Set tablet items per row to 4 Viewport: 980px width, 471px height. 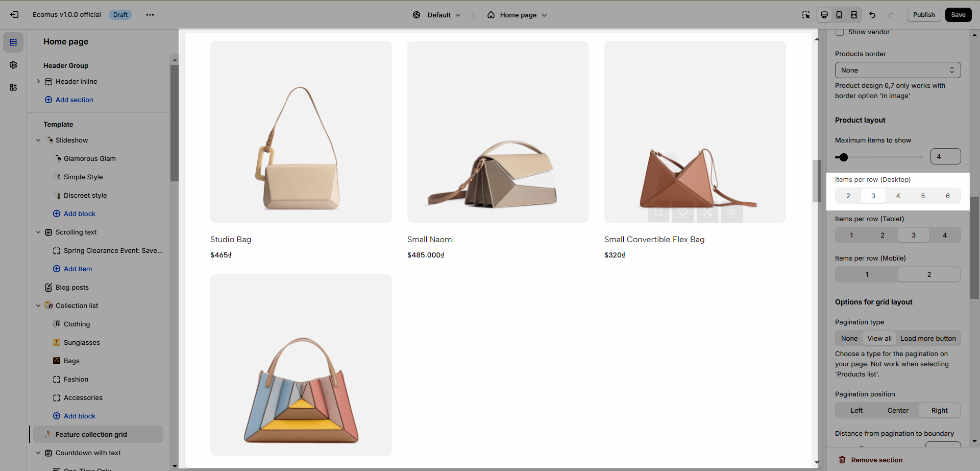(x=945, y=235)
